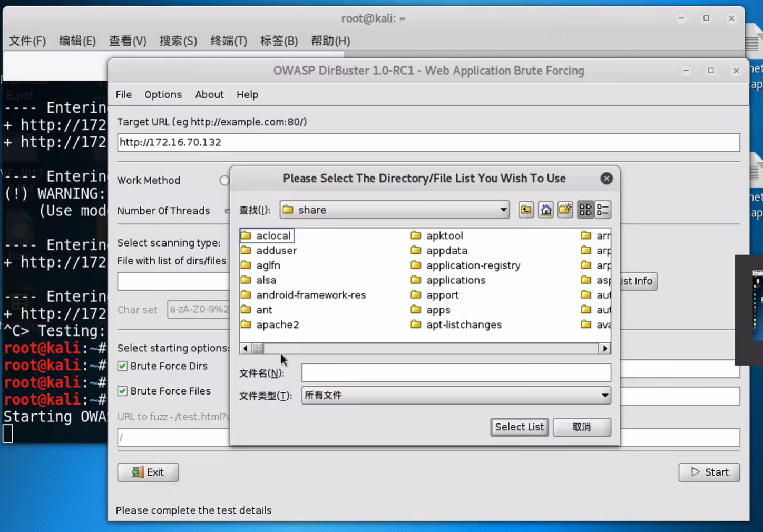This screenshot has height=532, width=763.
Task: Click the file name input field
Action: point(456,373)
